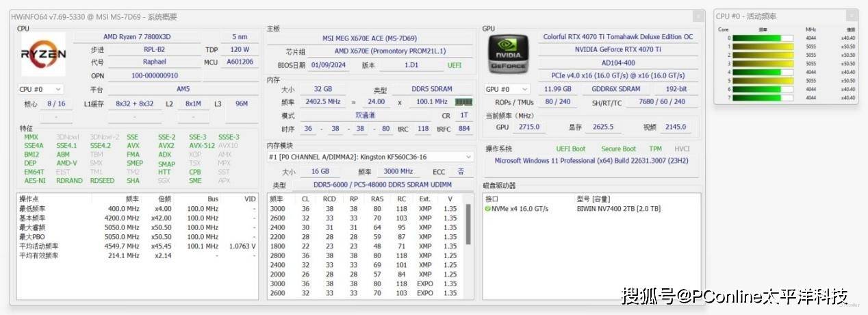Click the green memory module icon beside 100.1 MHz
Screen dimensions: 868x315
point(463,102)
